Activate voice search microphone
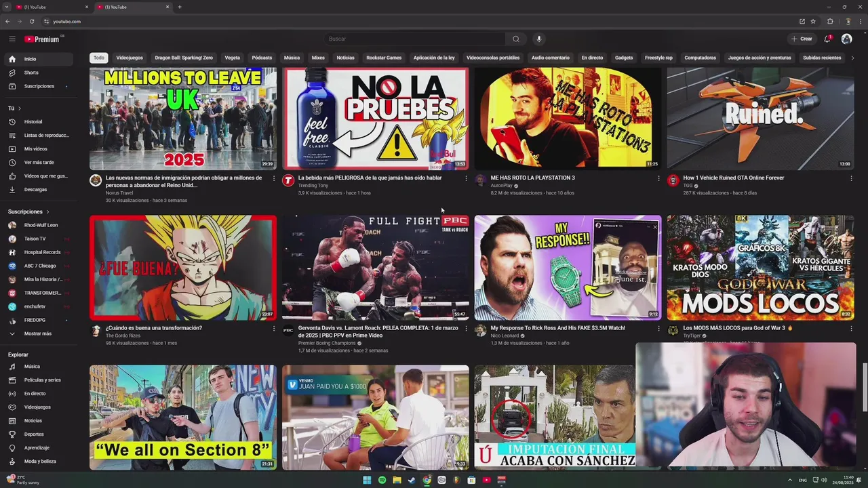This screenshot has height=488, width=868. 539,39
